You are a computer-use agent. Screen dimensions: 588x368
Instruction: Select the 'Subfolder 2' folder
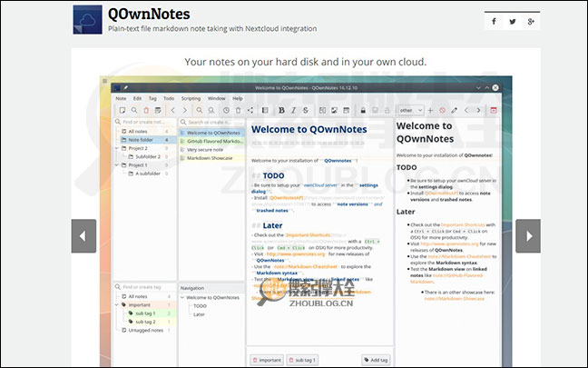coord(148,156)
